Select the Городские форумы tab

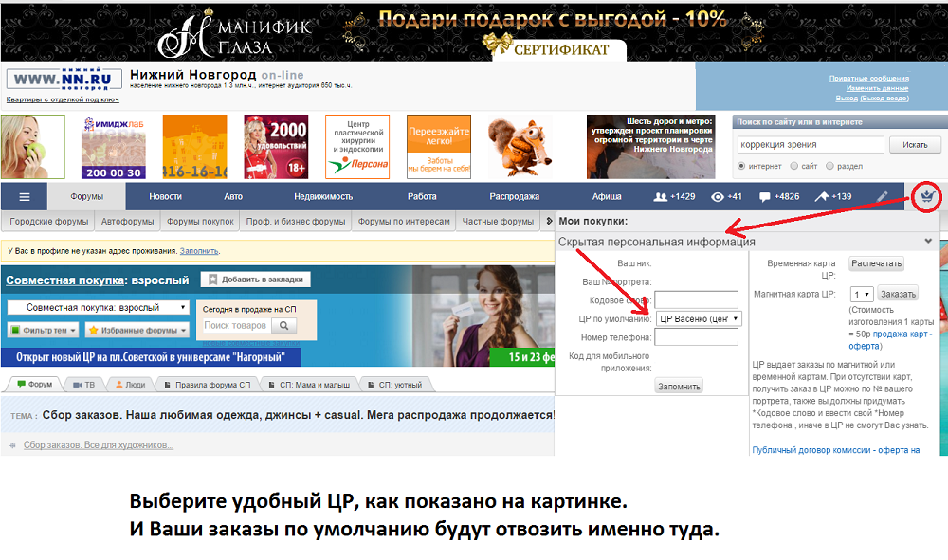tap(49, 222)
